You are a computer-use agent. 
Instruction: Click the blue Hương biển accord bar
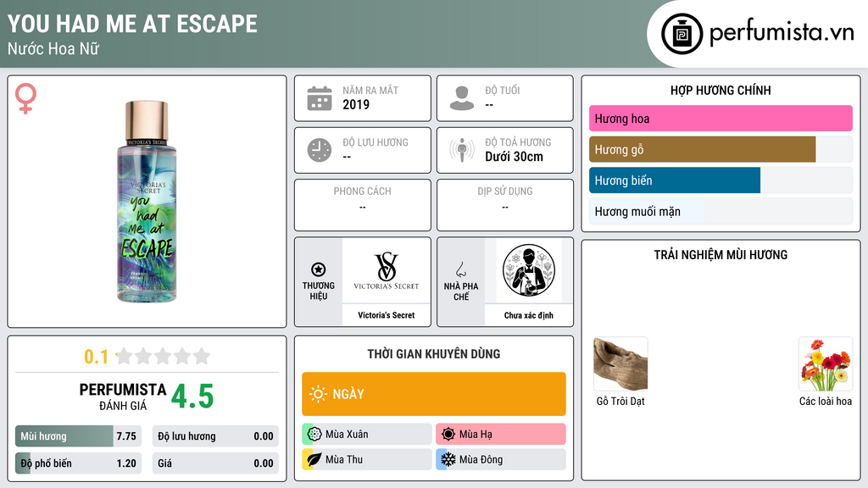(x=675, y=180)
